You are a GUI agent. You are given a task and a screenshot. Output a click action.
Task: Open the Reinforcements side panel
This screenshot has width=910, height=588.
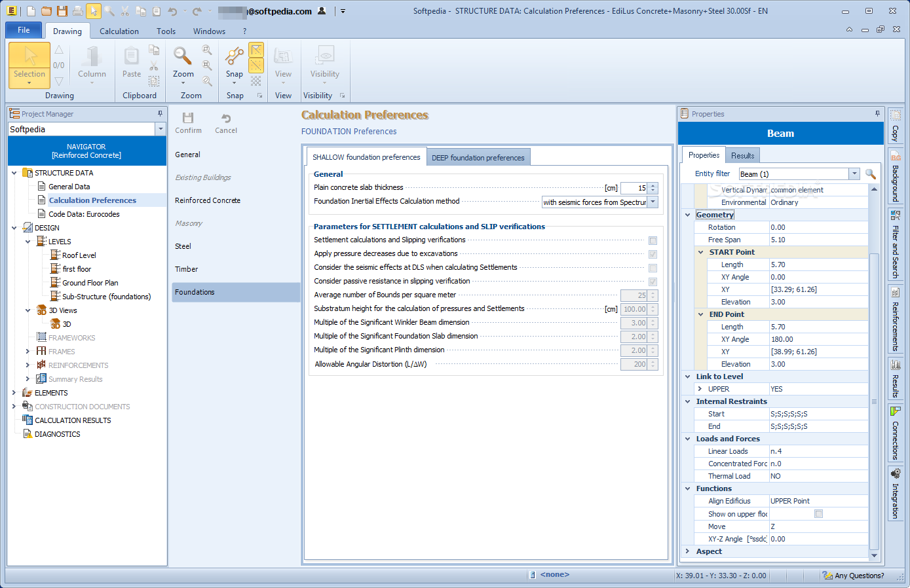tap(895, 319)
